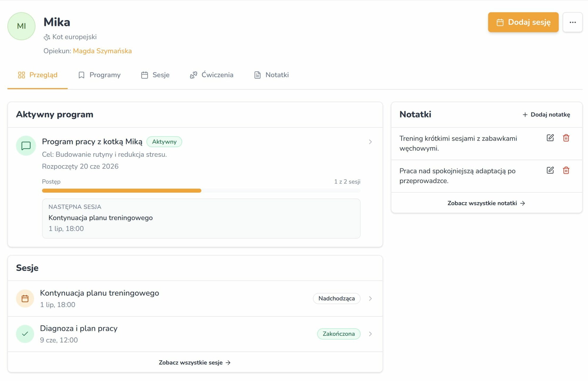Screen dimensions: 588x381
Task: Click the calendar icon of the upcoming session
Action: (x=25, y=298)
